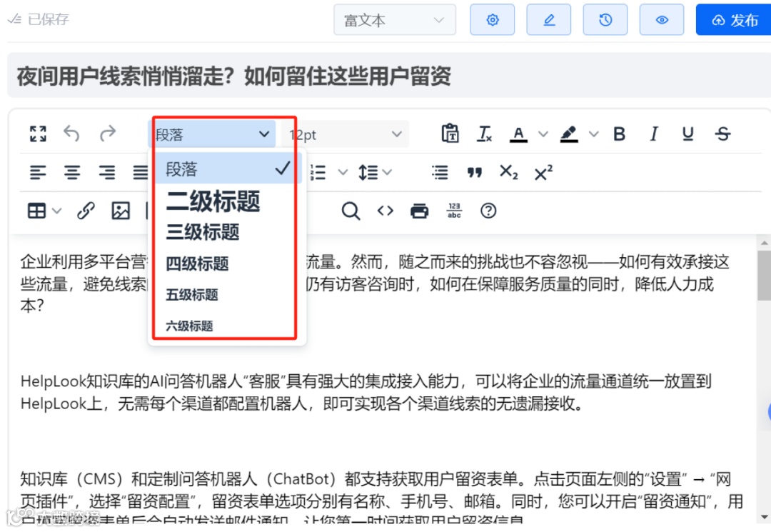Screen dimensions: 771x532
Task: Apply strikethrough formatting
Action: [x=722, y=134]
